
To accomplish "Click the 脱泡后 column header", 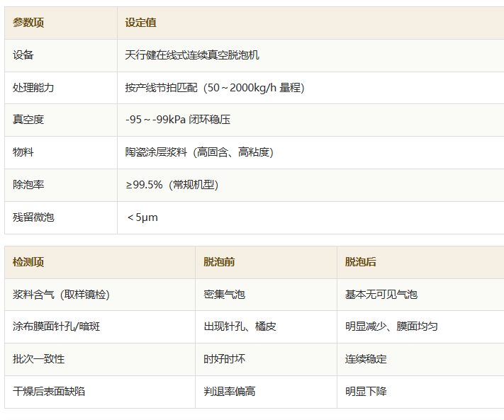I will (361, 262).
